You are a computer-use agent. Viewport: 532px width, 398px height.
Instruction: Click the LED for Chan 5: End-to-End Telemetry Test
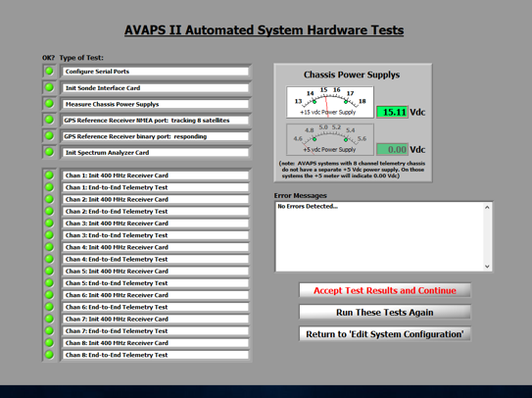[49, 283]
